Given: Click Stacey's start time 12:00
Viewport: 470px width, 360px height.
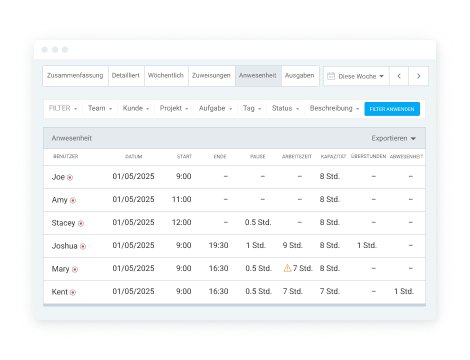Looking at the screenshot, I should pos(182,222).
